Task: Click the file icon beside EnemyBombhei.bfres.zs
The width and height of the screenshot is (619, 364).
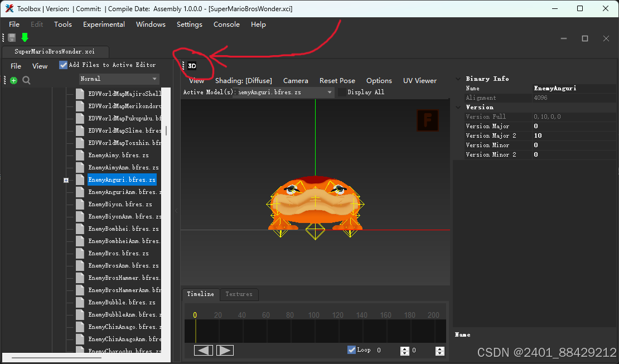Action: click(x=80, y=229)
